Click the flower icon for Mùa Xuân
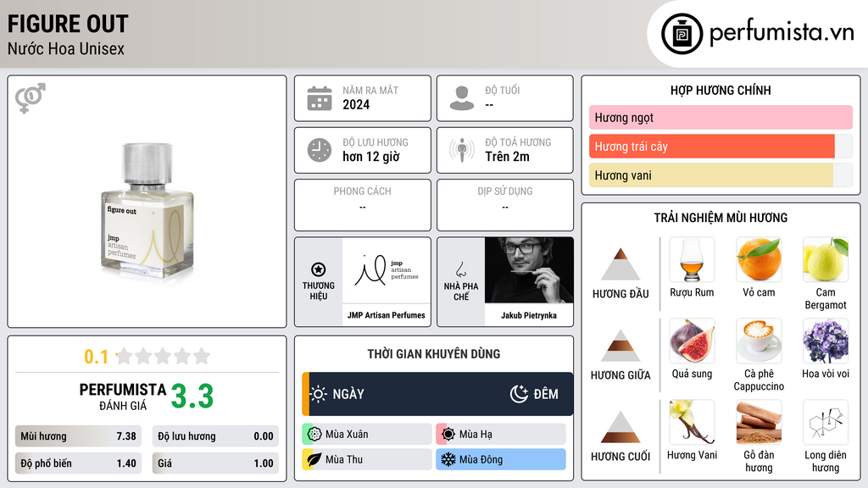The width and height of the screenshot is (868, 488). click(314, 435)
